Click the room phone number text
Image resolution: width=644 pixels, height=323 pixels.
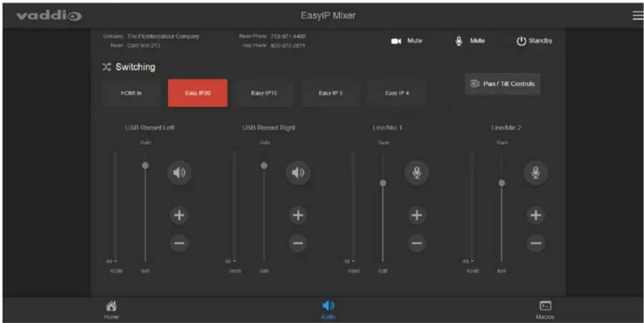click(x=288, y=37)
